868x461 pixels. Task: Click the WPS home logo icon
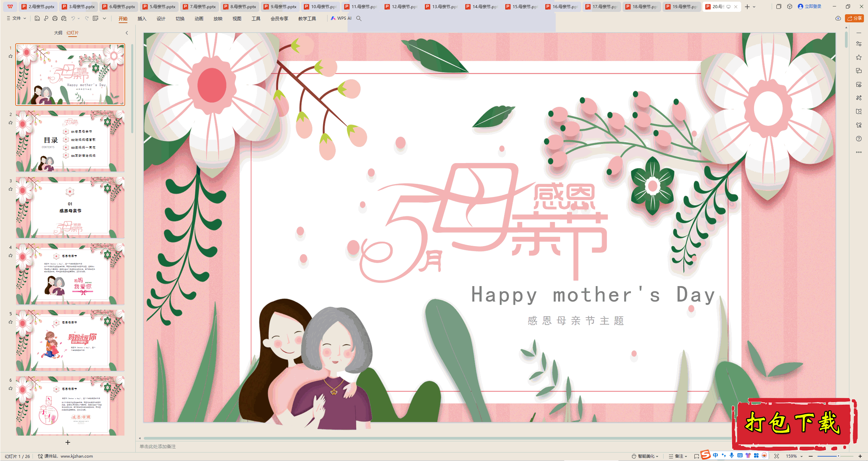10,6
